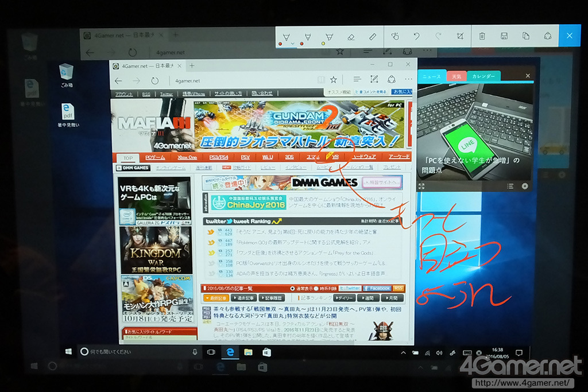Screen dimensions: 588x392
Task: Click the RSS link in top bar
Action: click(x=146, y=94)
